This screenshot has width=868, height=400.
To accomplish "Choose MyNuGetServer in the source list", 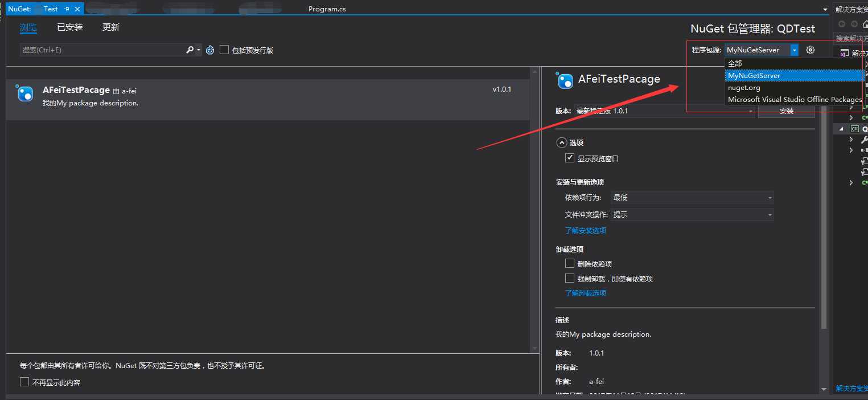I will click(795, 75).
